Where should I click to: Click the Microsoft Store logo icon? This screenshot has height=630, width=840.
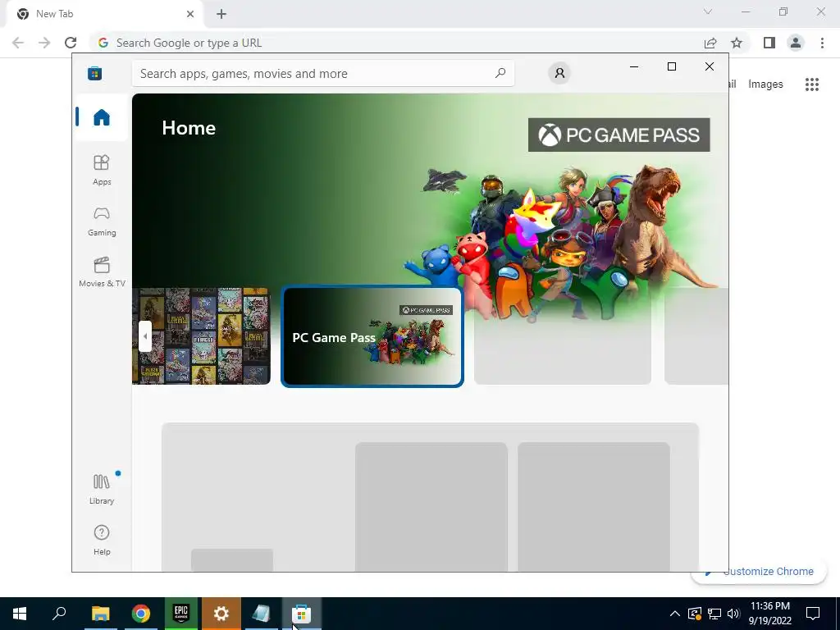pyautogui.click(x=95, y=73)
